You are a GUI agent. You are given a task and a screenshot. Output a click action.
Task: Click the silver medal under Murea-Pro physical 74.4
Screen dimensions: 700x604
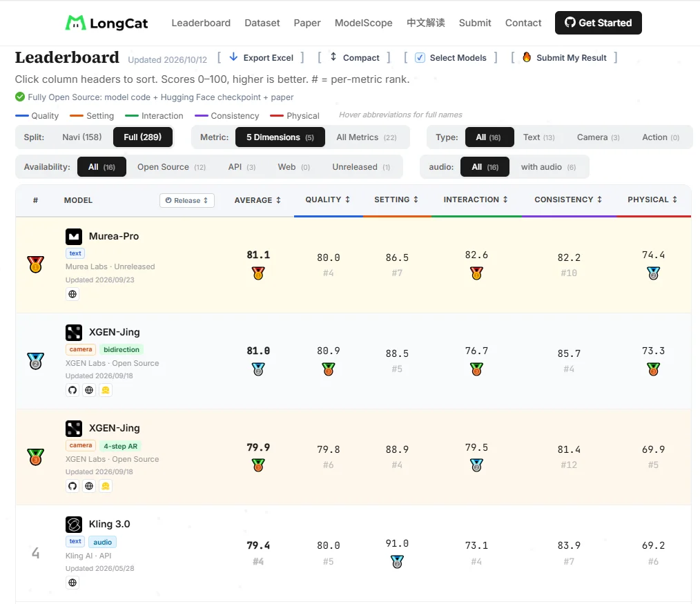pos(653,273)
